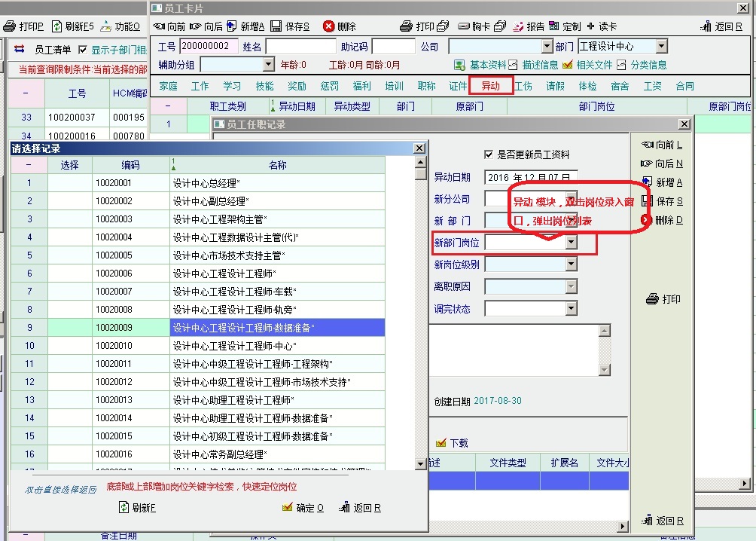Switch to the 异动 tab

click(x=491, y=86)
